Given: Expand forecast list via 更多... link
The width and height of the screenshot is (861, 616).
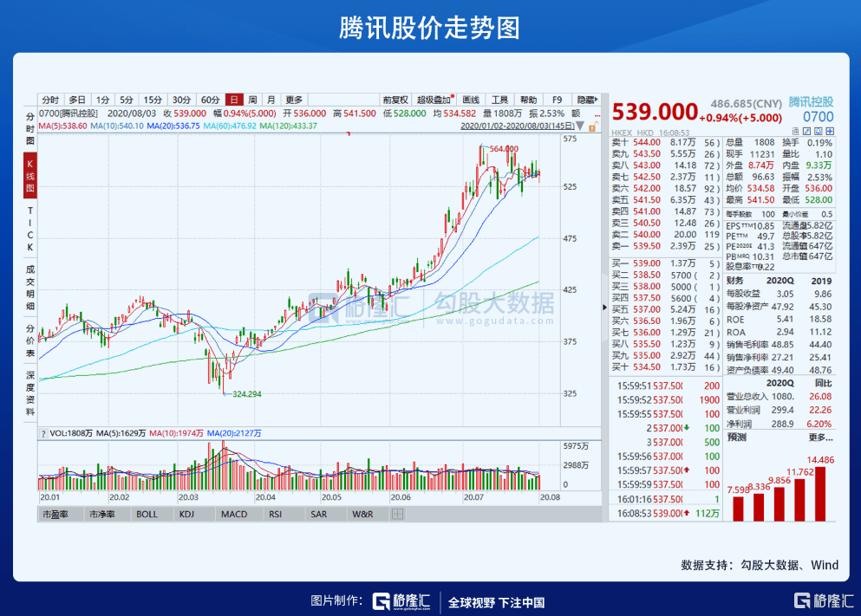Looking at the screenshot, I should [820, 438].
